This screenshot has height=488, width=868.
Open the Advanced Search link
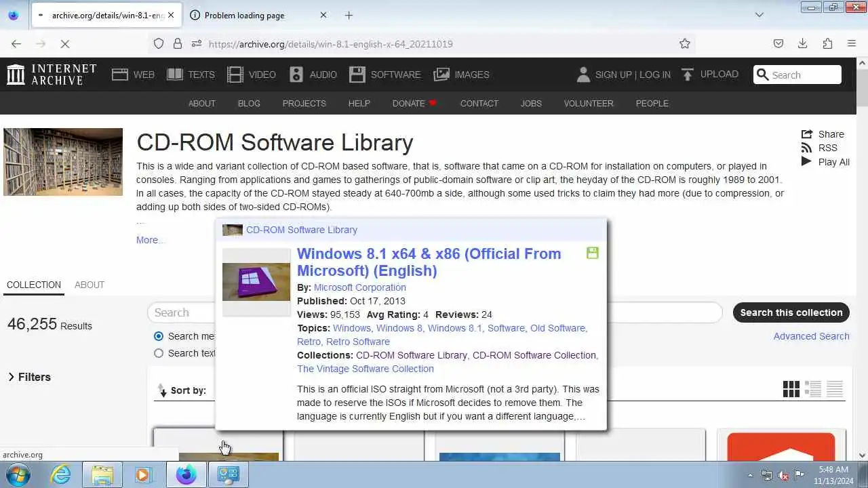pos(812,336)
